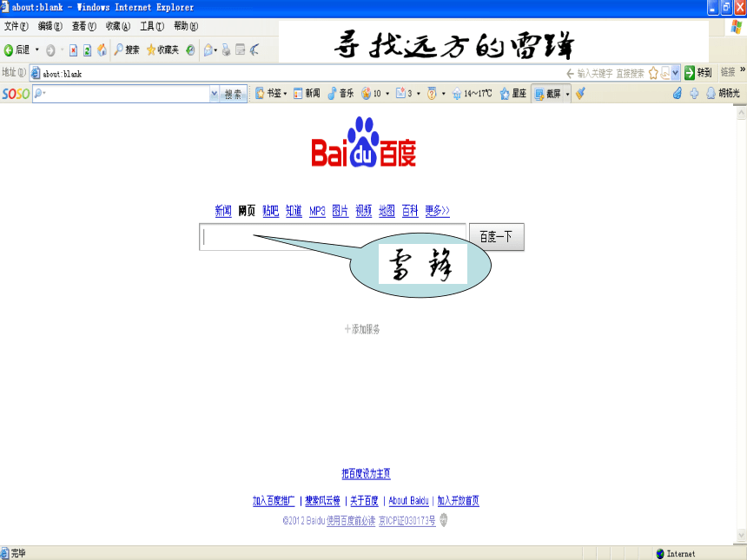Click the mail icon with count 3
Screen dimensions: 747x560
tap(400, 93)
